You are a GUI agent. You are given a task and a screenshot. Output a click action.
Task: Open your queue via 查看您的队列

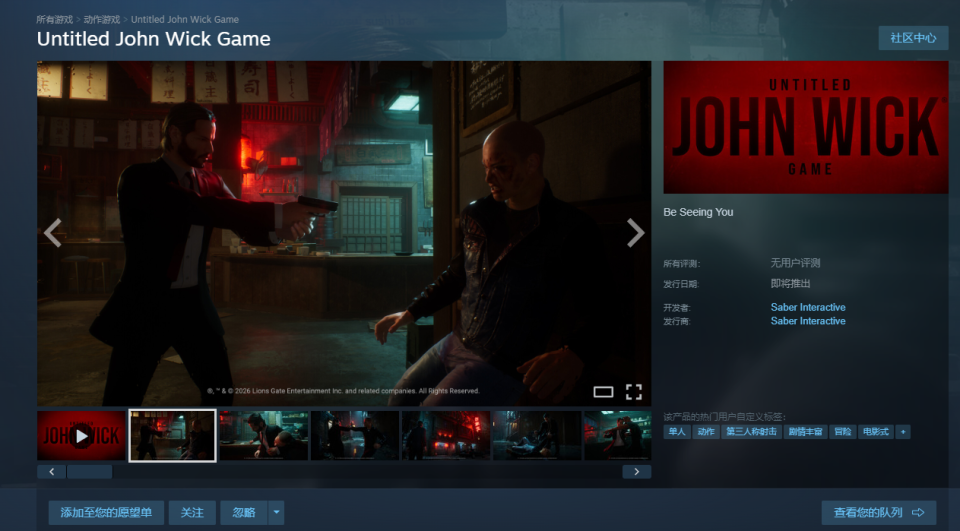pyautogui.click(x=879, y=513)
